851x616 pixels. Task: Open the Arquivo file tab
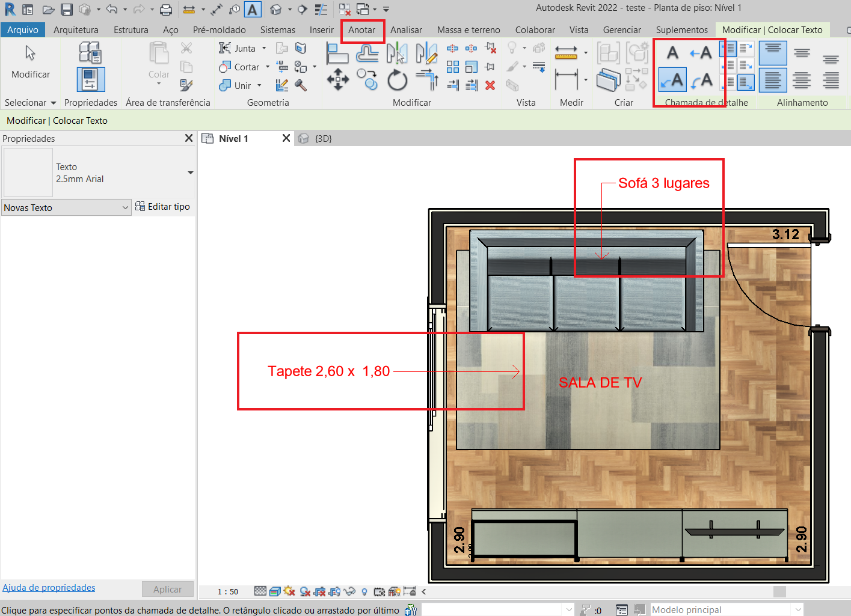pos(23,29)
